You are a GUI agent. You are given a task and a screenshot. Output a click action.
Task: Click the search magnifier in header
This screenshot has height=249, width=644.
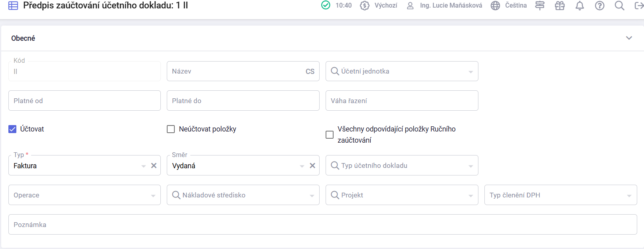pos(619,6)
